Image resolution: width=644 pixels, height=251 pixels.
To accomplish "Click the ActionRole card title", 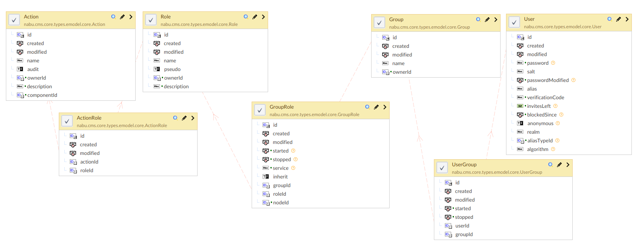I will point(89,118).
